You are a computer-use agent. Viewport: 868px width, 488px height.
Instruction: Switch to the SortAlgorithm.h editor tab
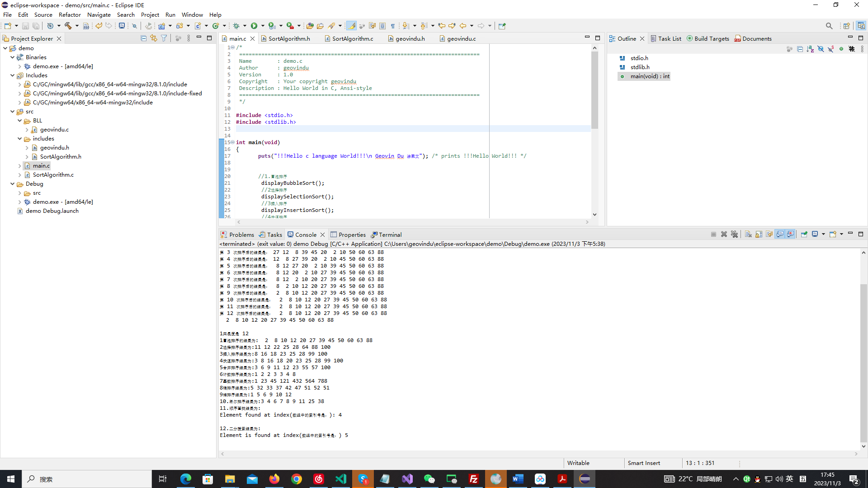(x=289, y=38)
